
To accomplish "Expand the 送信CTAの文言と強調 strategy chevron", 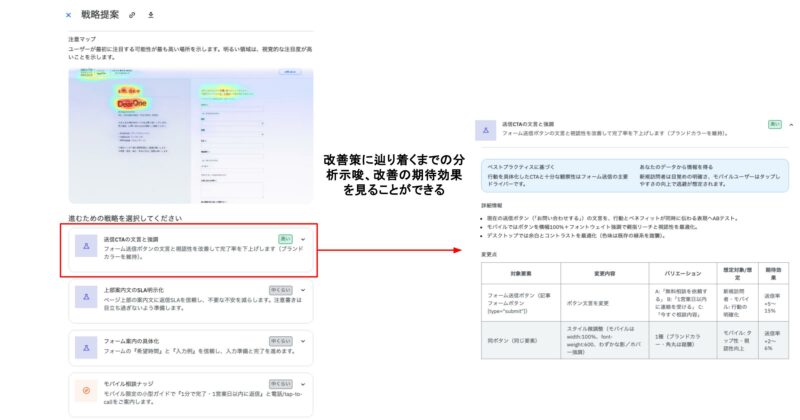I will [x=303, y=240].
